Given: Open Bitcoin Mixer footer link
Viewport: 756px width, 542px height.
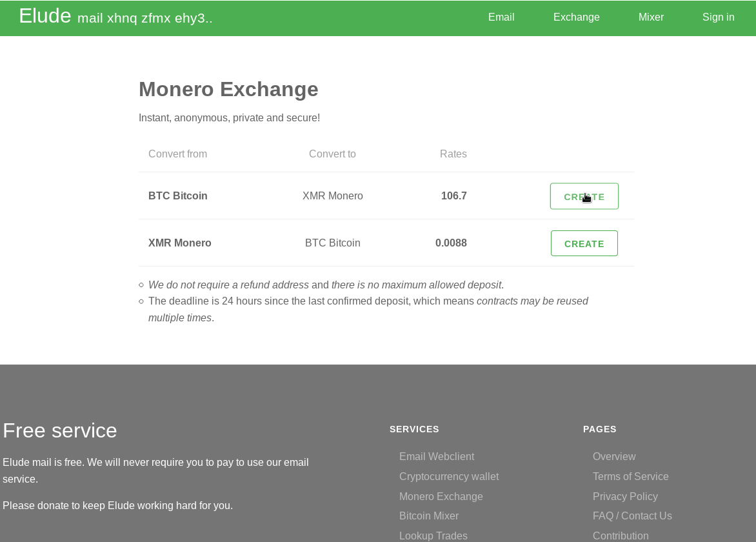Looking at the screenshot, I should pos(428,516).
